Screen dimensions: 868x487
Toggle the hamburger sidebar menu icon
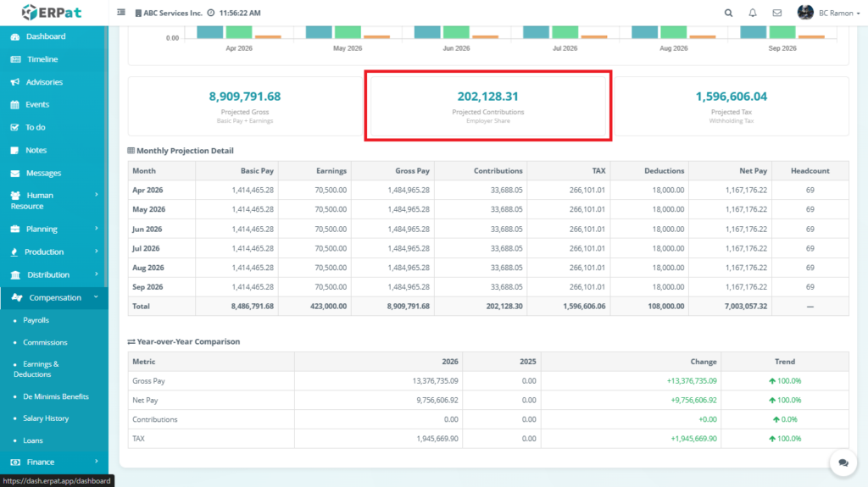(x=121, y=13)
